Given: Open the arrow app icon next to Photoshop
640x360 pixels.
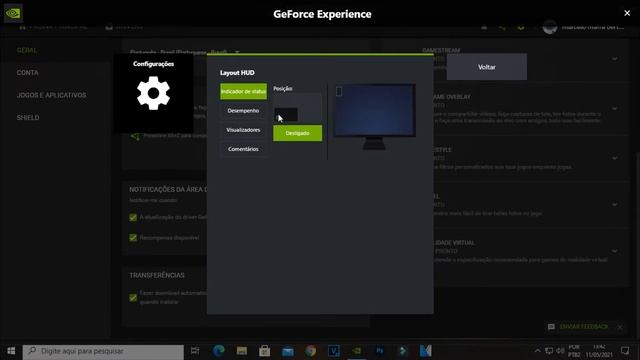Looking at the screenshot, I should click(402, 351).
